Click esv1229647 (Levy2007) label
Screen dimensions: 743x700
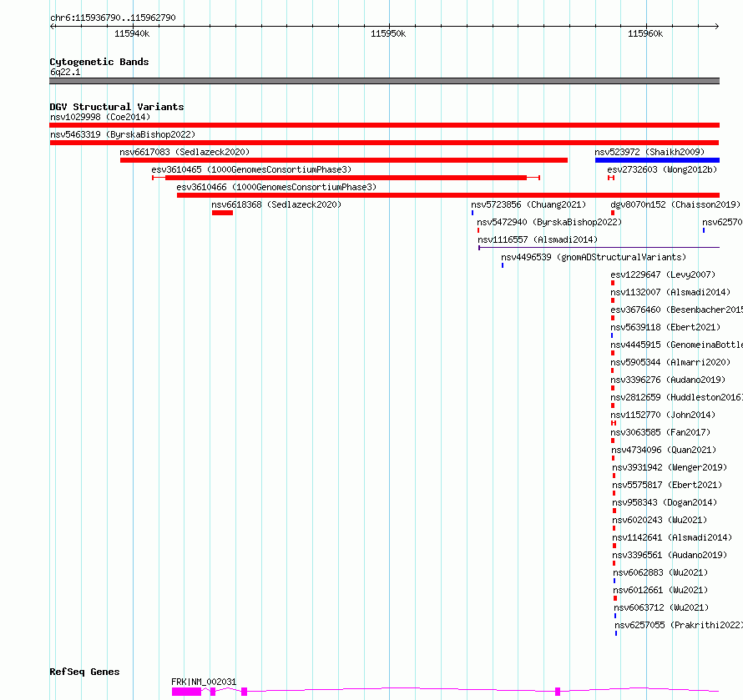[x=663, y=274]
